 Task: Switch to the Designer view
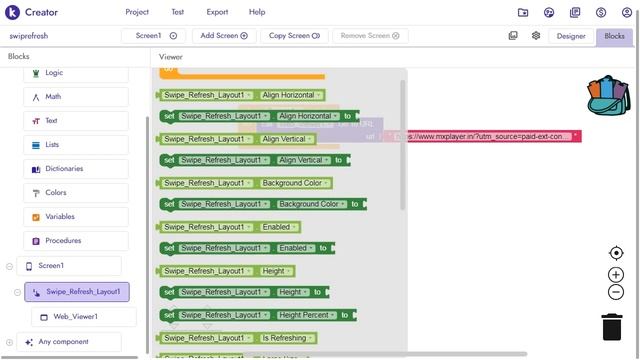click(571, 36)
